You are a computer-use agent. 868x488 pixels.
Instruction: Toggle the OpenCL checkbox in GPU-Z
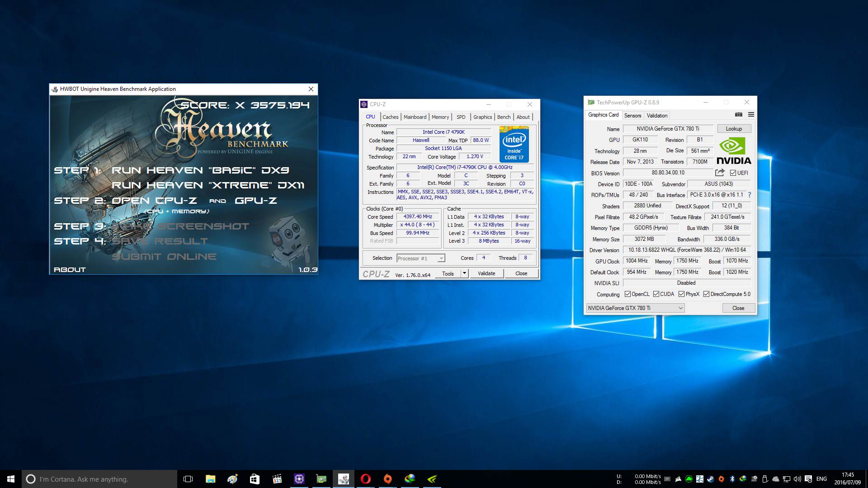627,294
